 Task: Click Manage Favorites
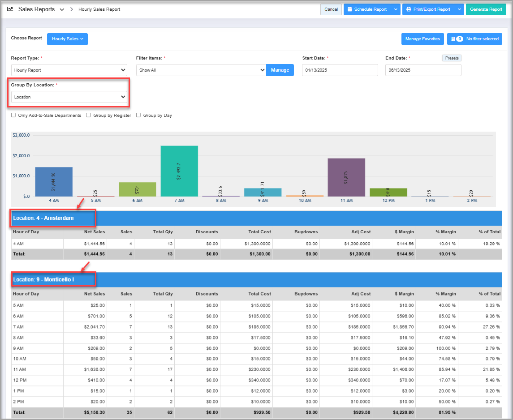point(422,39)
